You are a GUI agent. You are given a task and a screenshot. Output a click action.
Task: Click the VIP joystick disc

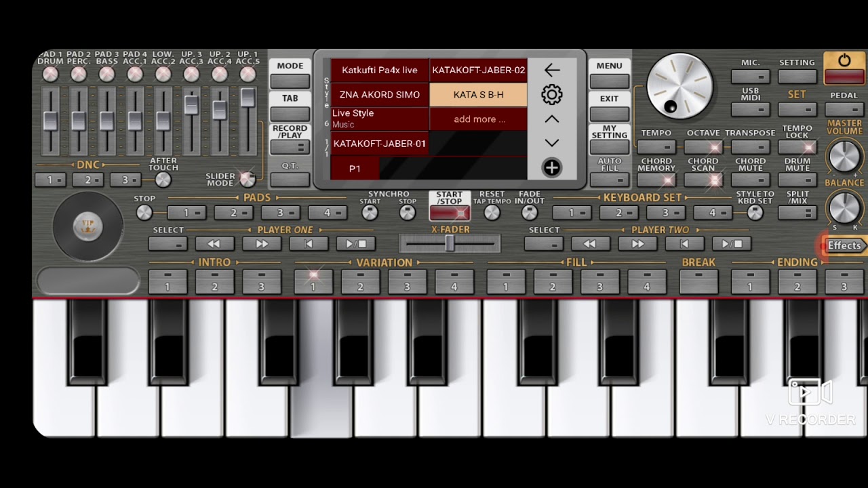point(88,227)
